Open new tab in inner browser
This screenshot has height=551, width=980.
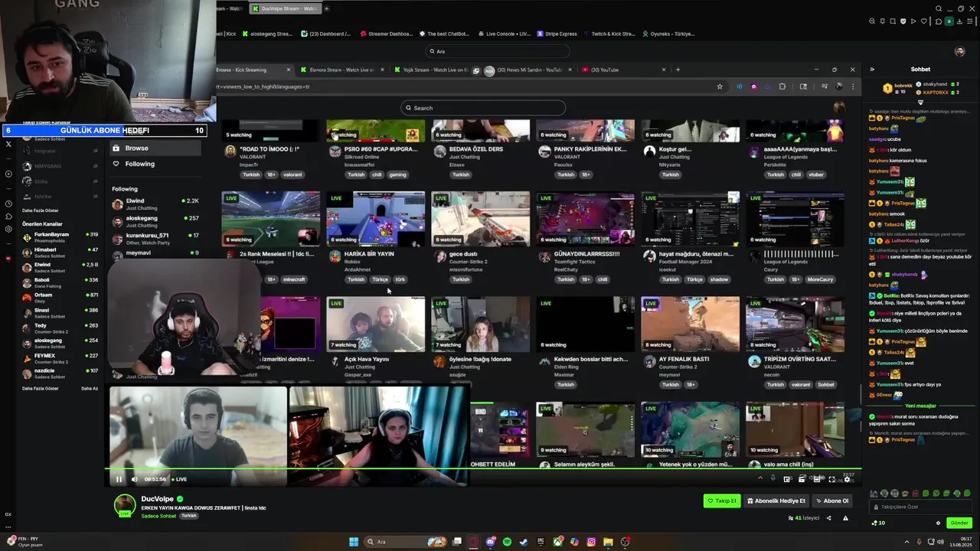pyautogui.click(x=678, y=70)
